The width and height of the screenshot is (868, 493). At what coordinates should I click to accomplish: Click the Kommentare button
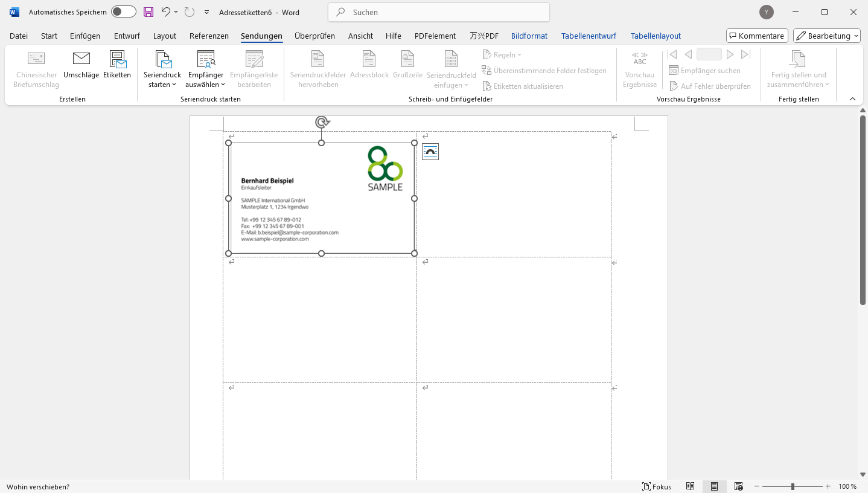(757, 36)
